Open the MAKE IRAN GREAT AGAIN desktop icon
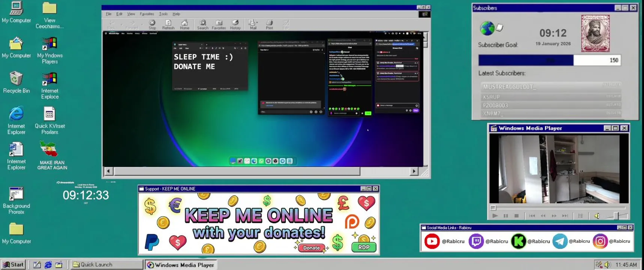The width and height of the screenshot is (644, 270). click(52, 156)
